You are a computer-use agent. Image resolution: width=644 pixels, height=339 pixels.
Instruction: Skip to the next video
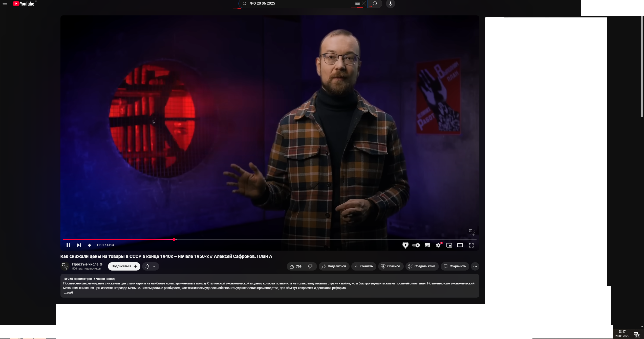coord(79,245)
